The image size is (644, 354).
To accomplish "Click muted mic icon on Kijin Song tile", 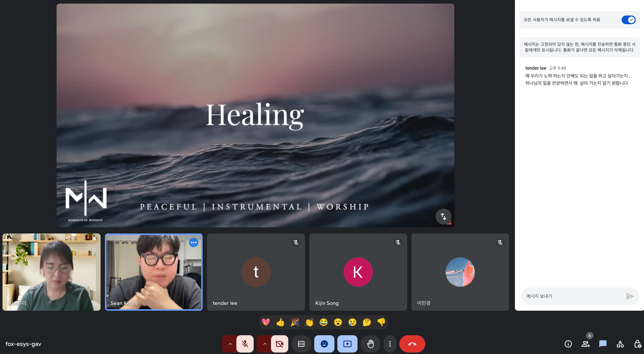I will point(398,242).
